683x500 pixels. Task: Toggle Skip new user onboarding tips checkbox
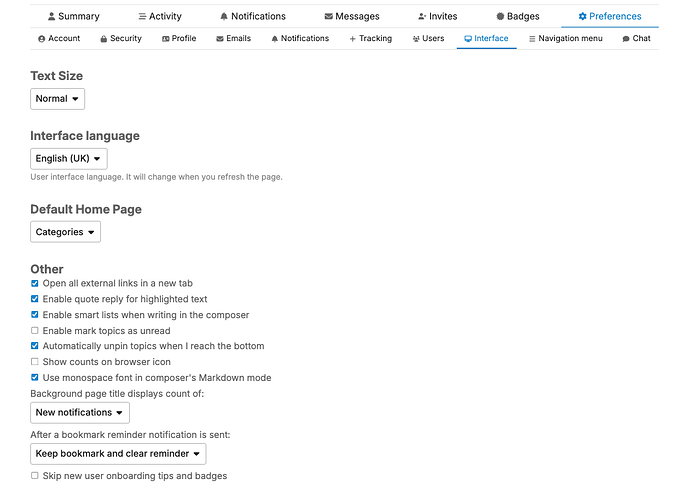(35, 476)
